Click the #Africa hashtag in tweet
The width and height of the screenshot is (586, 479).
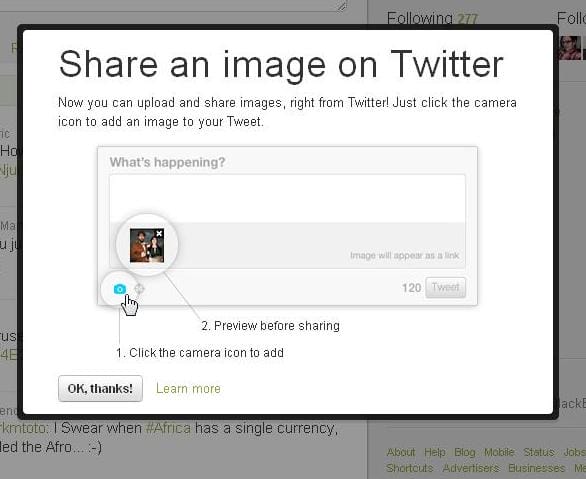(x=168, y=427)
